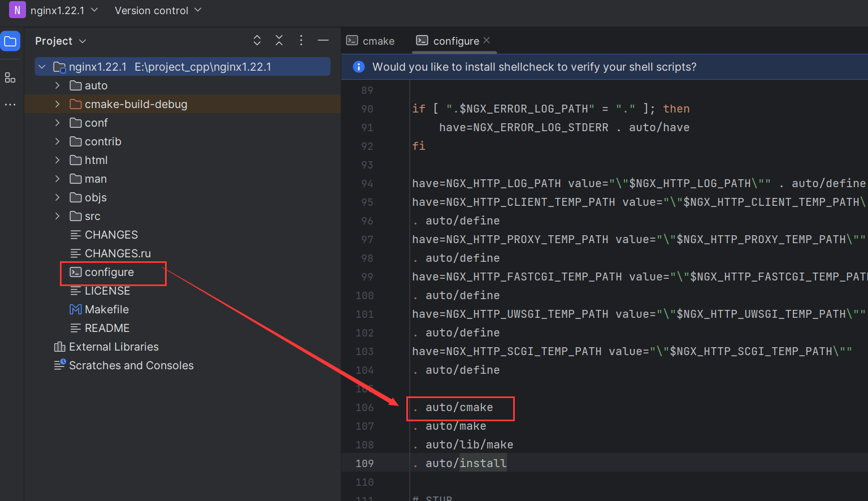Click the cmake-build-debug folder icon
This screenshot has width=868, height=501.
click(76, 104)
